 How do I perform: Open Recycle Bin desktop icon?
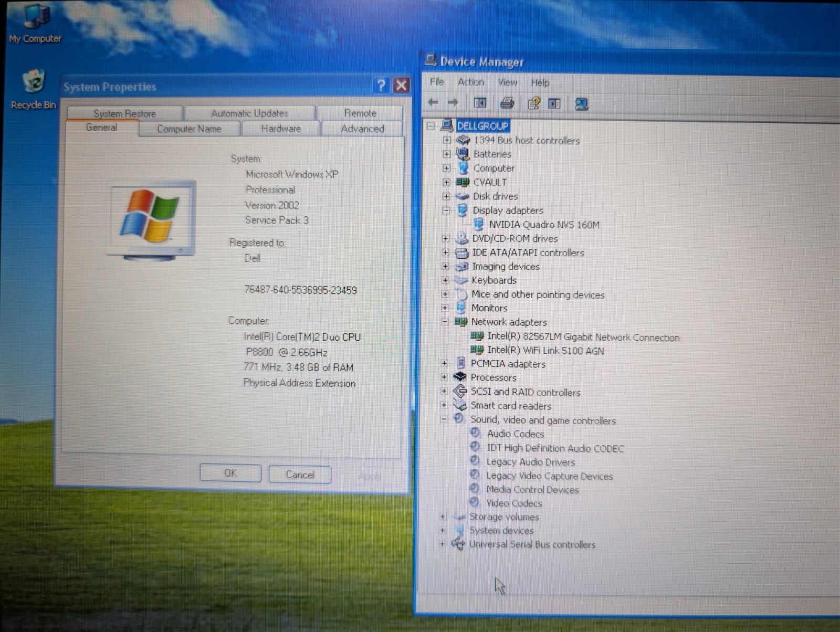pyautogui.click(x=34, y=89)
